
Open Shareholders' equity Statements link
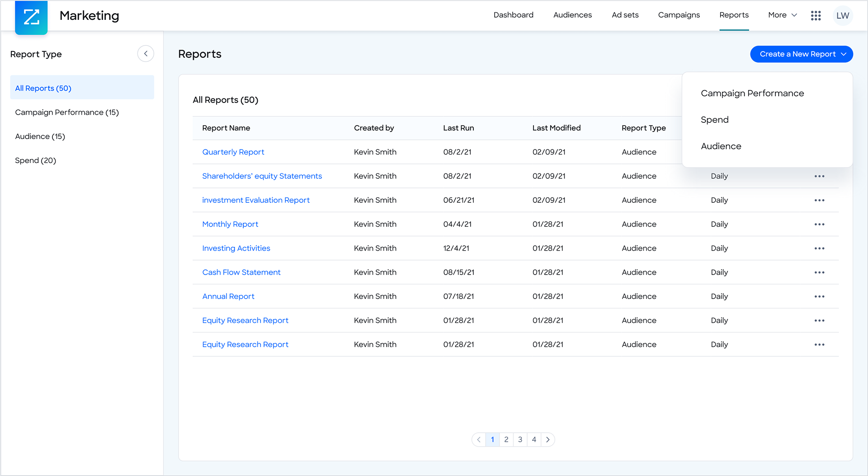click(262, 176)
